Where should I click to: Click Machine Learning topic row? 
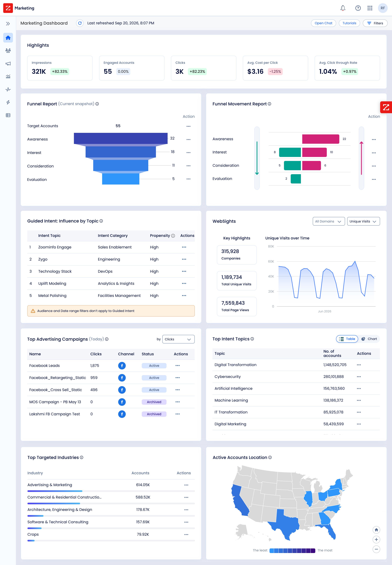coord(296,401)
